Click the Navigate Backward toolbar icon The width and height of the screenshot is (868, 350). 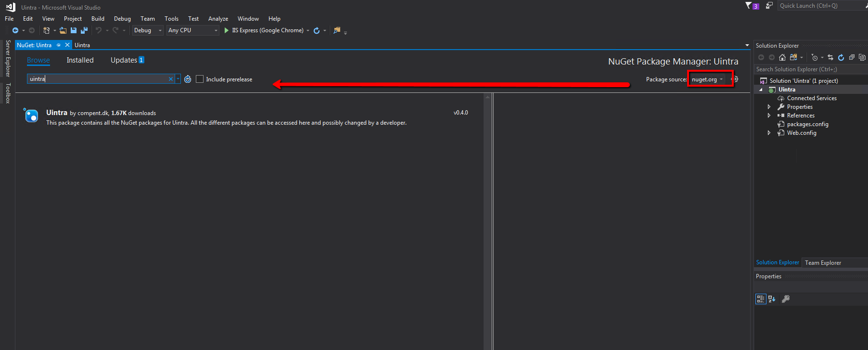tap(15, 30)
